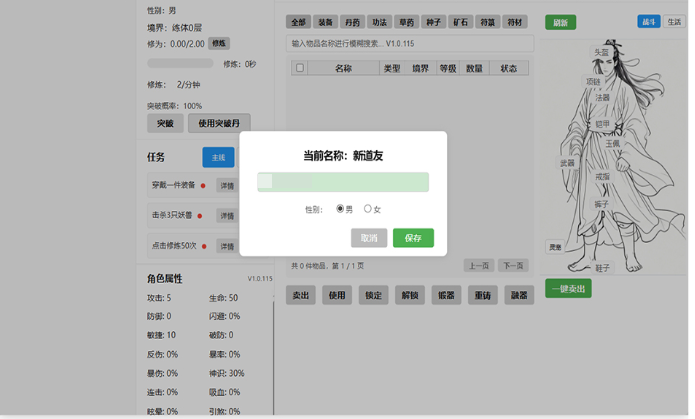Click the 状态 column header

(x=509, y=68)
